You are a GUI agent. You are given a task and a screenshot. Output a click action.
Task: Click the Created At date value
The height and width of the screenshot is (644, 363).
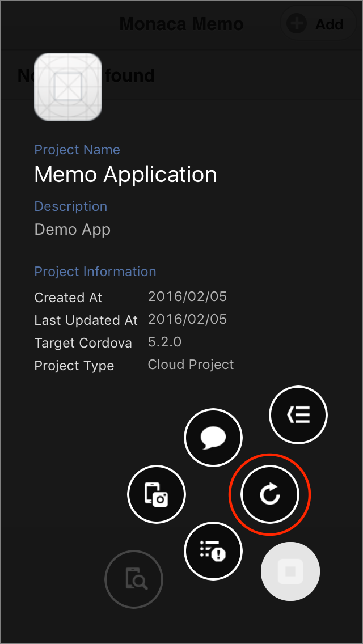point(187,296)
